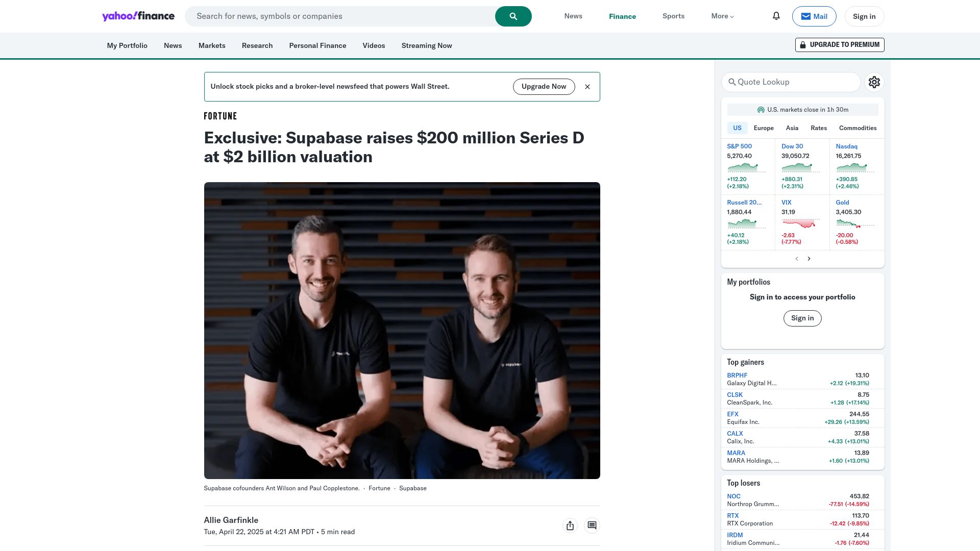Select the Europe markets tab
This screenshot has width=980, height=551.
(764, 128)
